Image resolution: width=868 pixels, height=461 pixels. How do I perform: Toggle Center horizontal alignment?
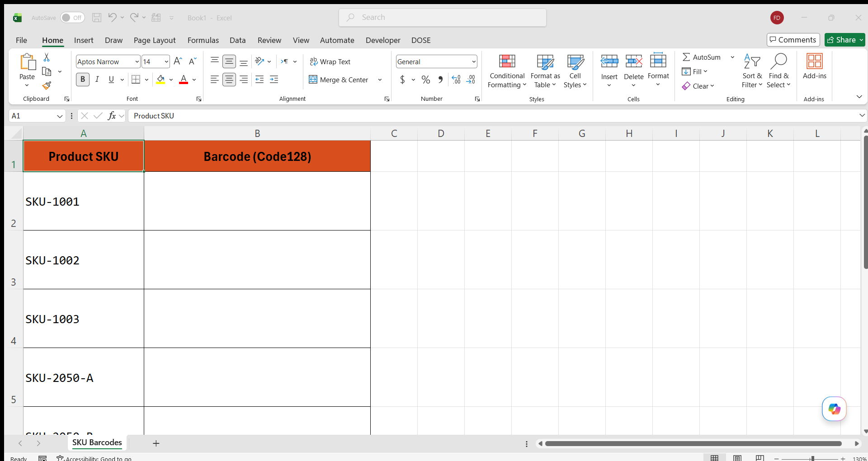(x=229, y=80)
